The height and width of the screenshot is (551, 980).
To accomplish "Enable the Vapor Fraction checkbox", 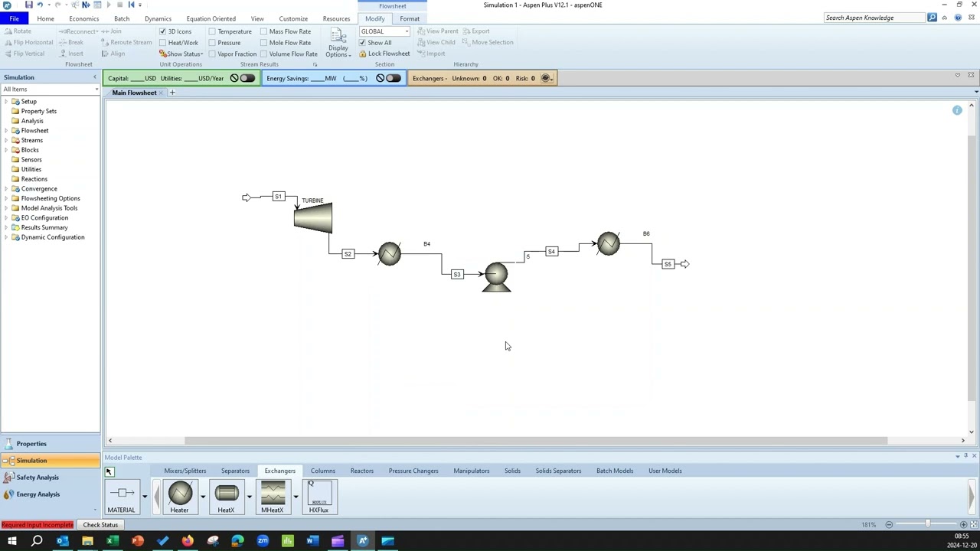I will click(x=212, y=54).
